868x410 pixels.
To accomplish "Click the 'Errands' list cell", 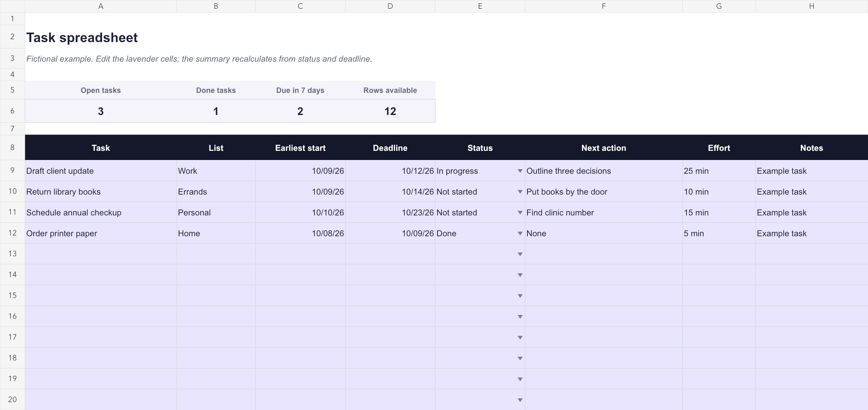I will [x=216, y=192].
